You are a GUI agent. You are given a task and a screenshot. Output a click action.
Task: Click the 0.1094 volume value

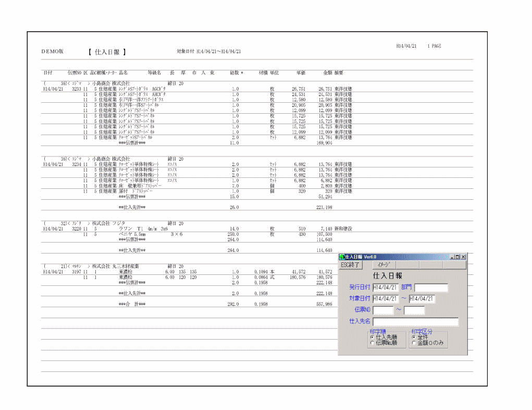[x=261, y=272]
